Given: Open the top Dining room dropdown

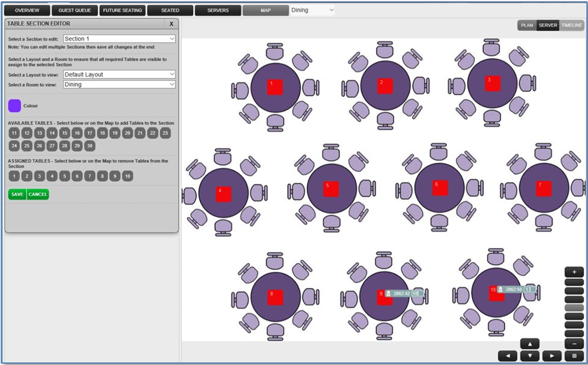Looking at the screenshot, I should pos(312,10).
